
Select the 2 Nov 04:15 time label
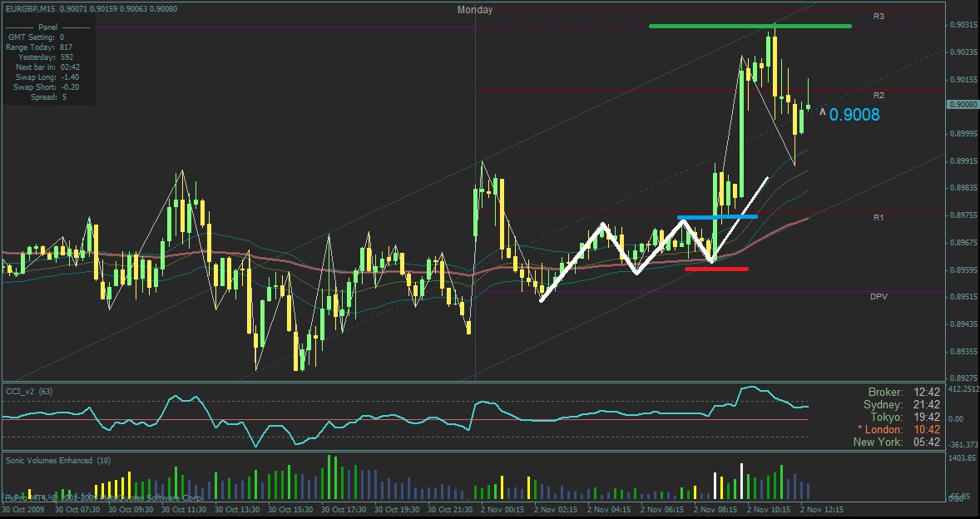[610, 510]
